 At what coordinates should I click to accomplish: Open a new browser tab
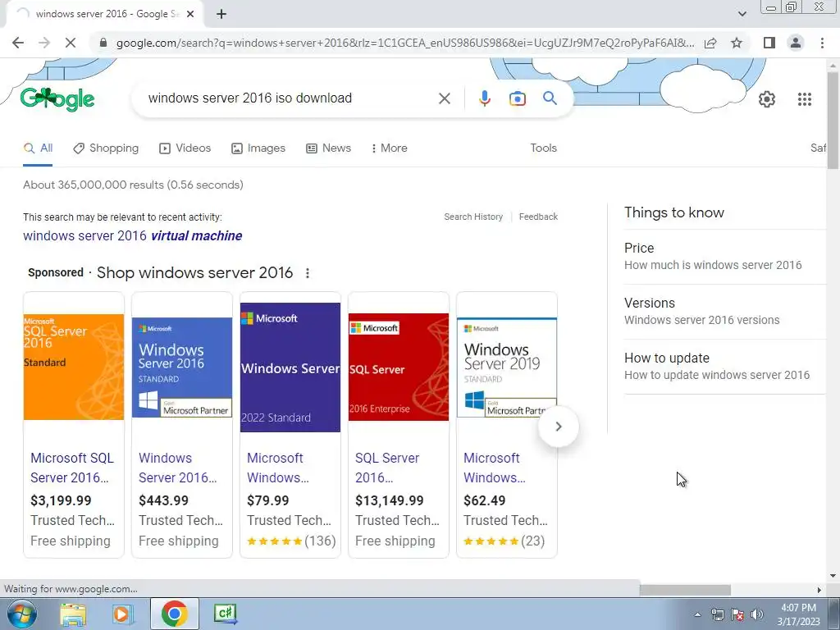[x=221, y=14]
